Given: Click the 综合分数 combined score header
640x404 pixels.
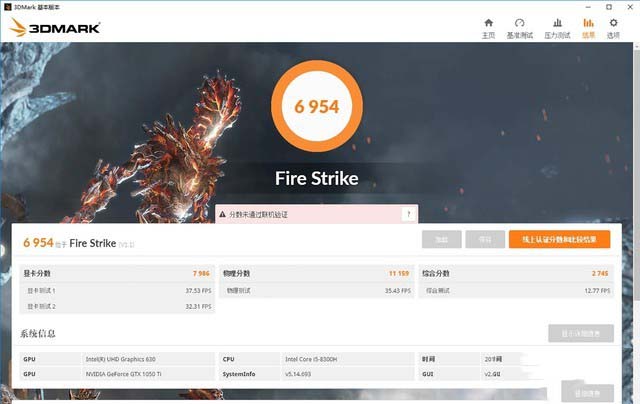Looking at the screenshot, I should 436,273.
